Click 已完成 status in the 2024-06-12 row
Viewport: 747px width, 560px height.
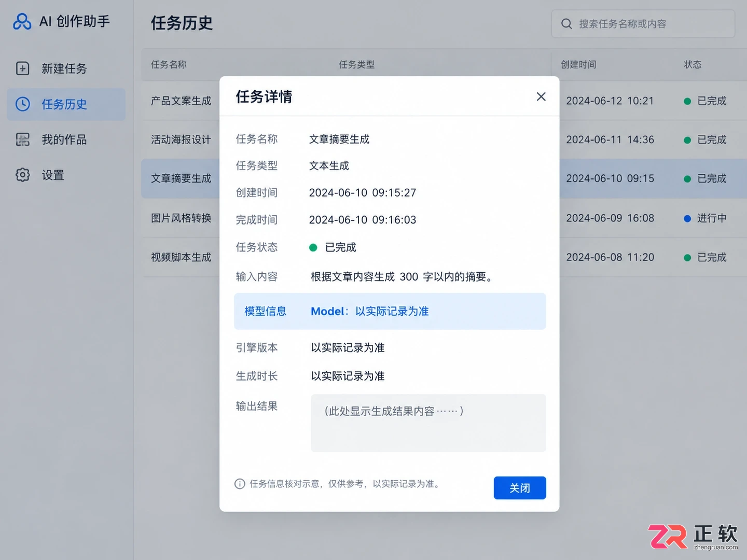coord(712,101)
